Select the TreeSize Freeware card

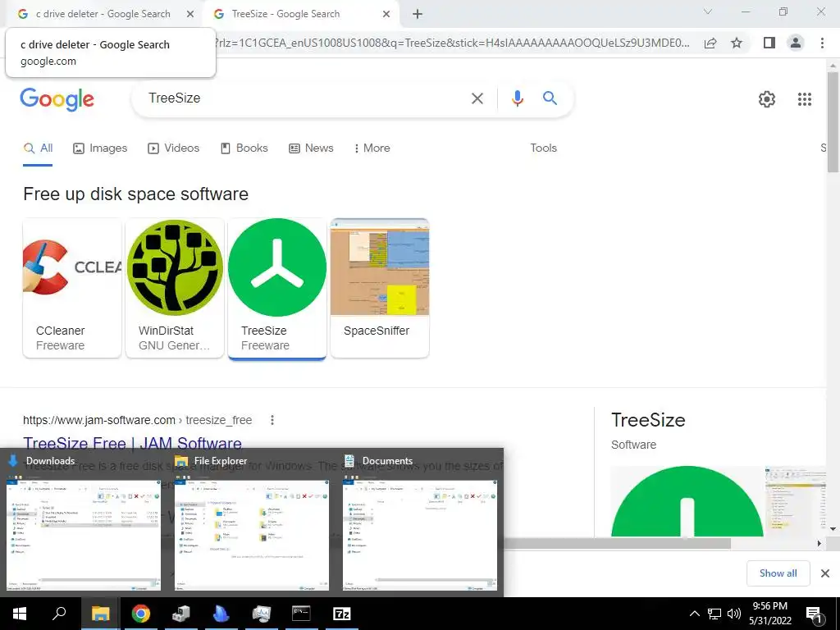(x=277, y=287)
